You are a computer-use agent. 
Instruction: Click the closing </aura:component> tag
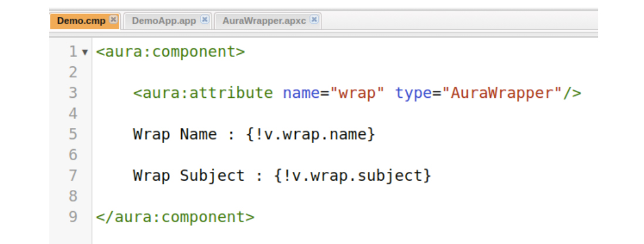point(175,216)
